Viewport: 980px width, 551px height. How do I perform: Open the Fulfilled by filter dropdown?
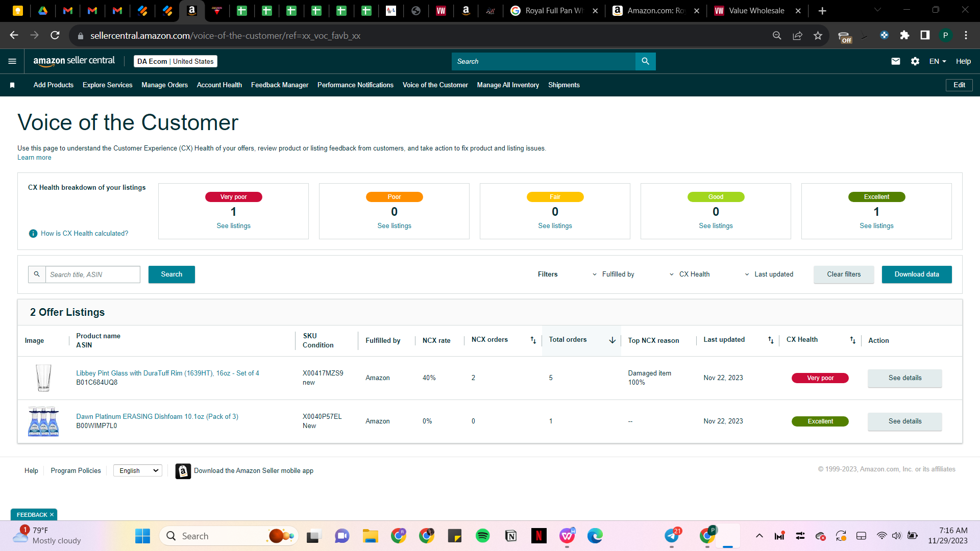(612, 274)
